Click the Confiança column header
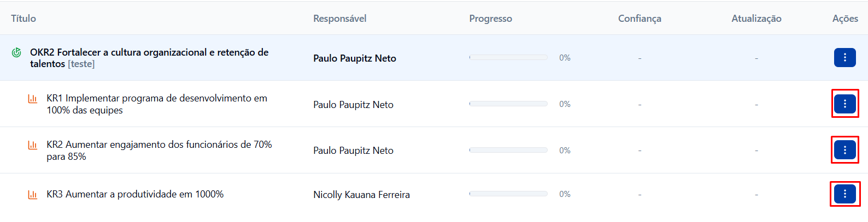Image resolution: width=868 pixels, height=222 pixels. pos(640,19)
